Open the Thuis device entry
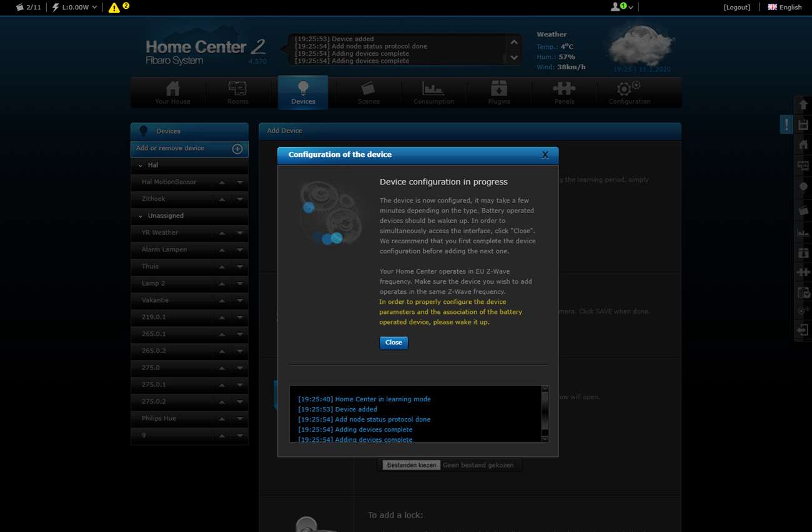The height and width of the screenshot is (532, 812). [x=150, y=266]
